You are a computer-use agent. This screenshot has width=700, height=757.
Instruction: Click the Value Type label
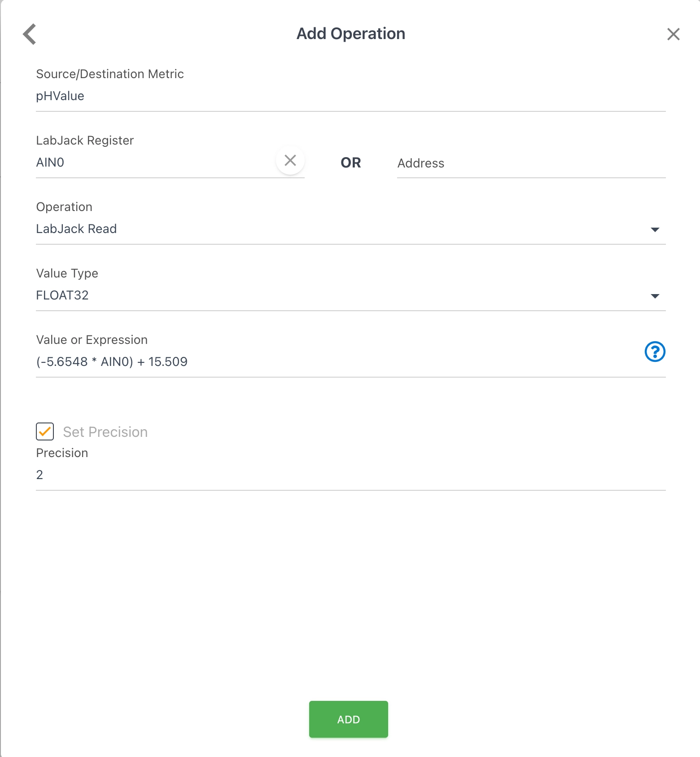(x=67, y=273)
